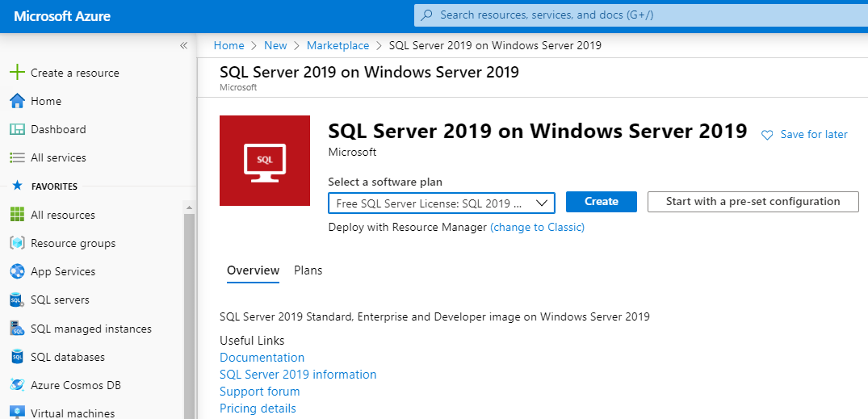Click the New breadcrumb link
Image resolution: width=868 pixels, height=419 pixels.
point(275,45)
